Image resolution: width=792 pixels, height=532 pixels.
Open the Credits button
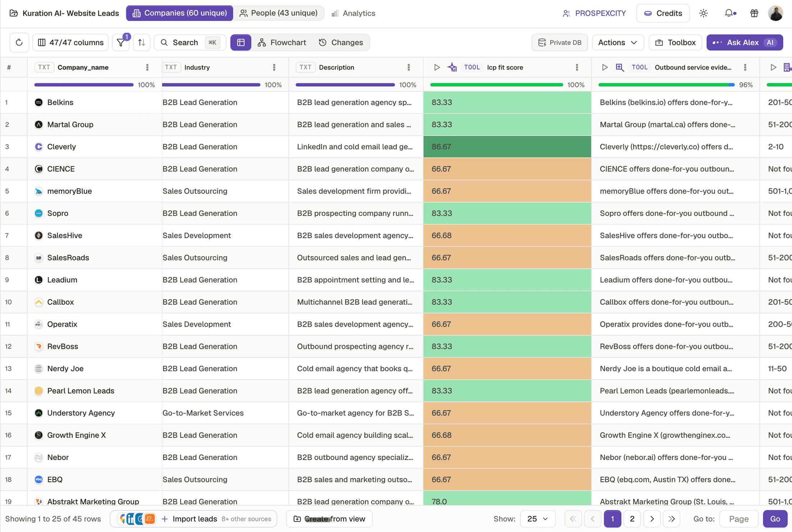pos(663,13)
